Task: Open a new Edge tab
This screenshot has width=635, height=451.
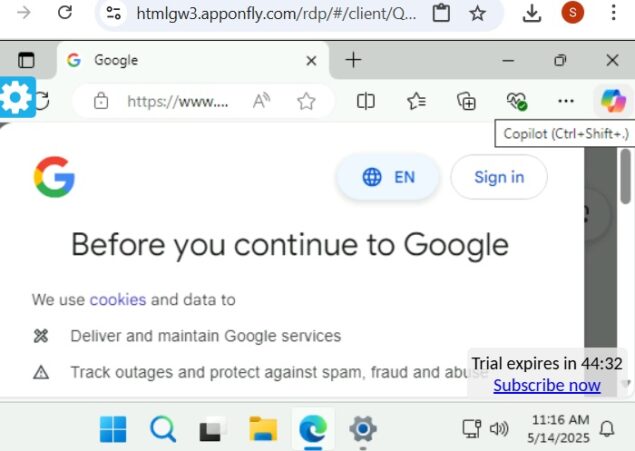Action: [353, 60]
